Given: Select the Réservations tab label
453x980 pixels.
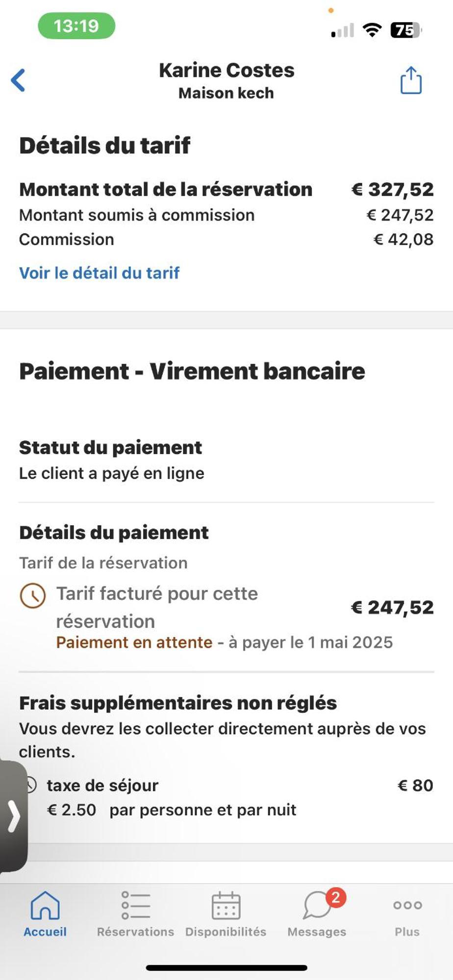Looking at the screenshot, I should click(x=135, y=931).
